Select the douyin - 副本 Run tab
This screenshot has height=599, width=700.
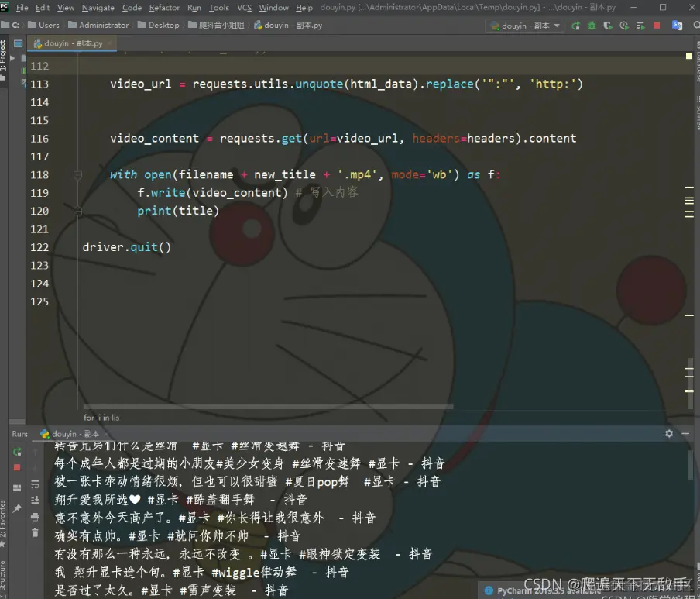coord(70,434)
